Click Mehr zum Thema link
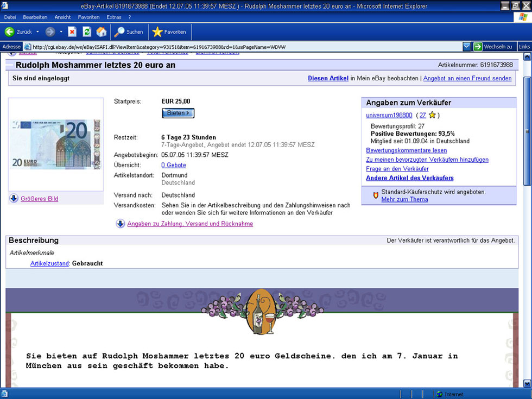Image resolution: width=532 pixels, height=399 pixels. point(404,199)
